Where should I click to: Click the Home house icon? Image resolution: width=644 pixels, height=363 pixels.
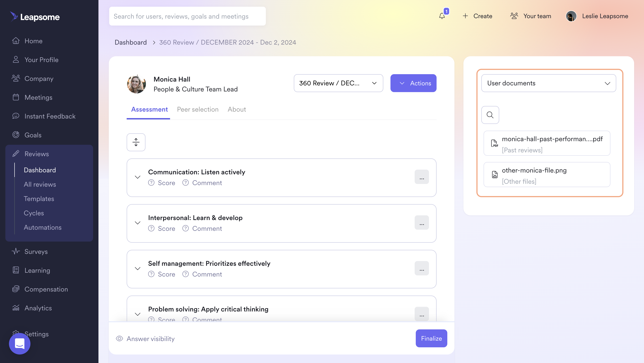16,41
